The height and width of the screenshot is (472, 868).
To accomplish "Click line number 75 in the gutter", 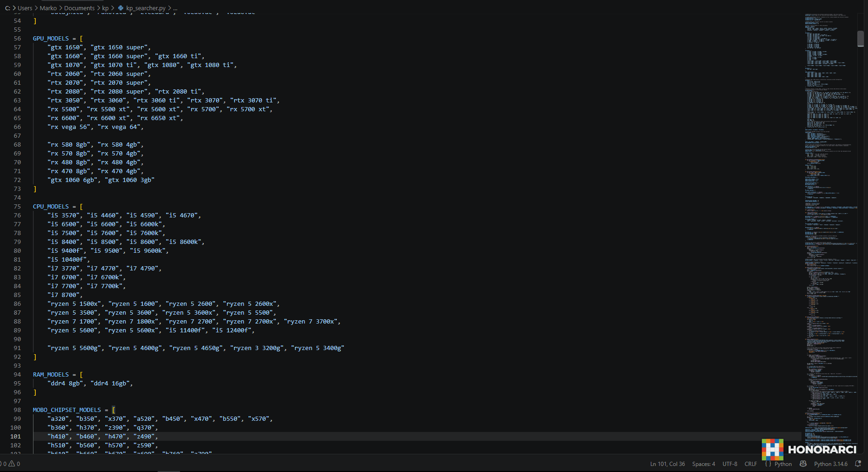I will [17, 206].
